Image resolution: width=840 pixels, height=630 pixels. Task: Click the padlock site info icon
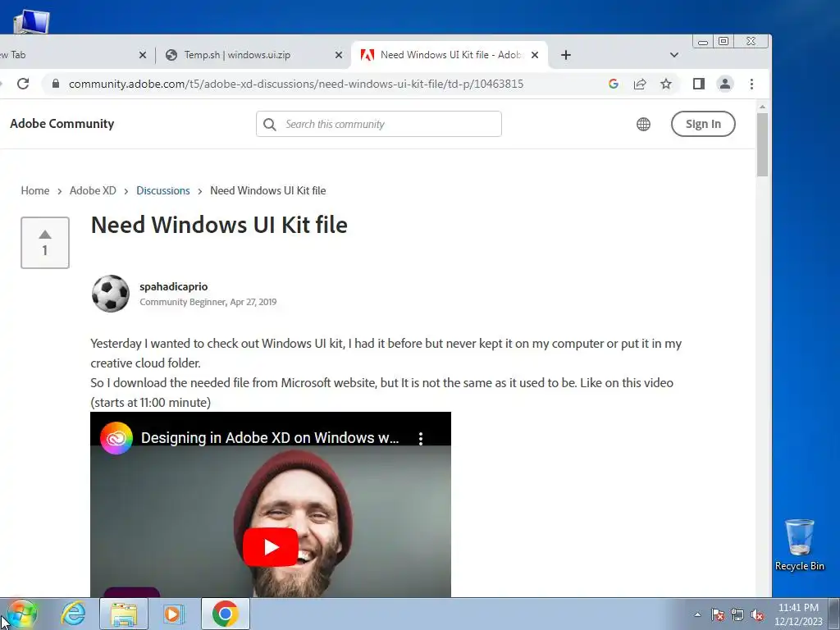tap(56, 84)
